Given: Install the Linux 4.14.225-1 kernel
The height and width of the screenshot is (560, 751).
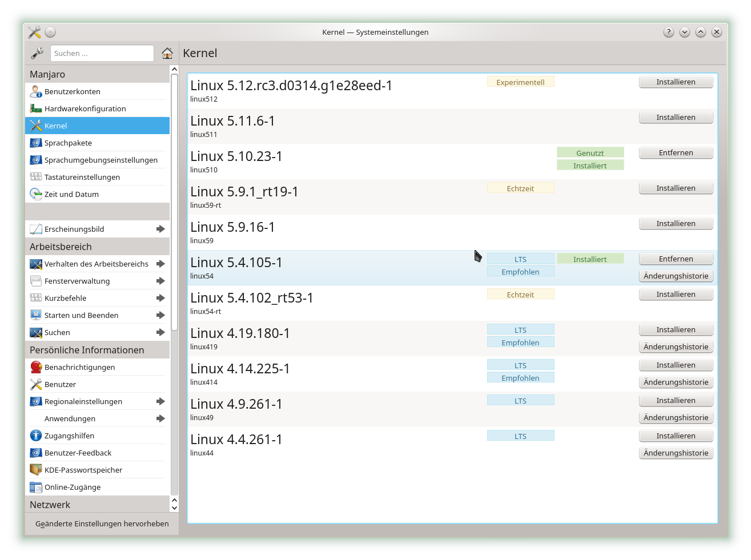Looking at the screenshot, I should (676, 365).
